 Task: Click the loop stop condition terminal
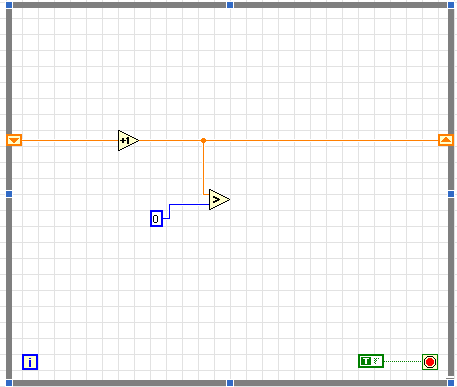click(x=430, y=362)
